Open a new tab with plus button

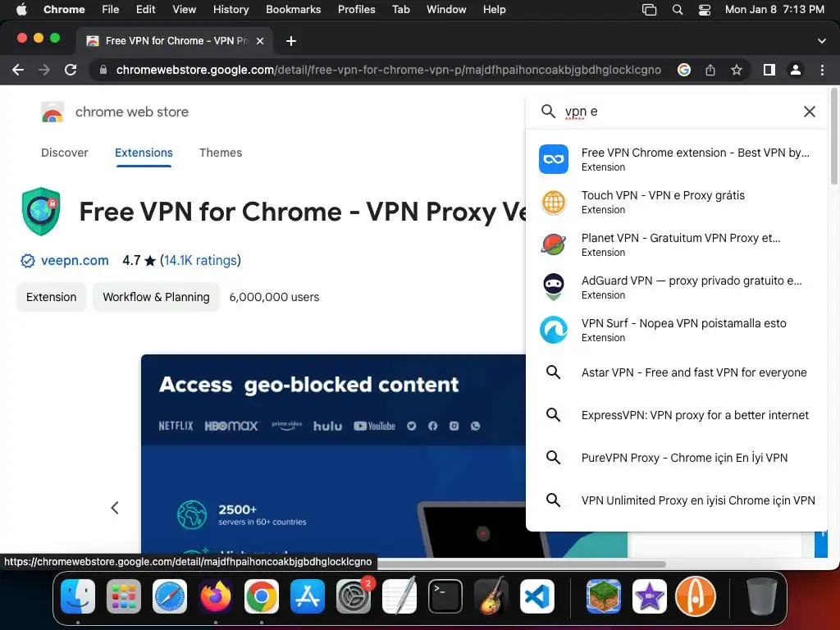291,41
